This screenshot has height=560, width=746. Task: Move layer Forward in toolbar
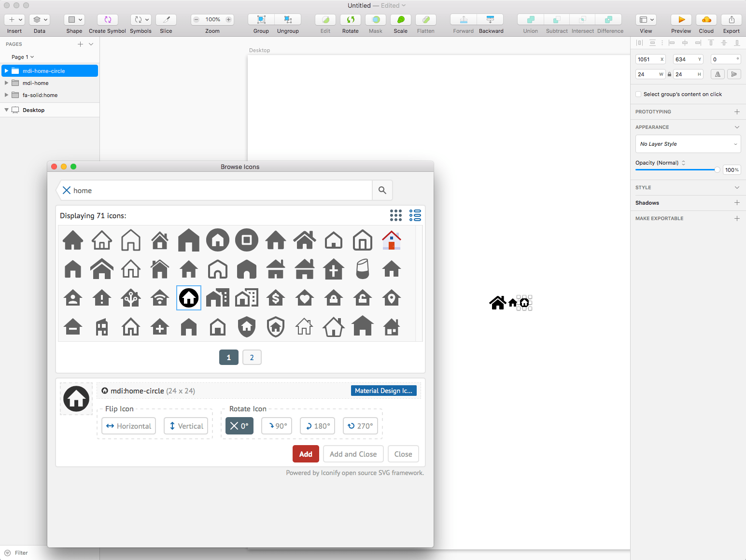[x=464, y=20]
